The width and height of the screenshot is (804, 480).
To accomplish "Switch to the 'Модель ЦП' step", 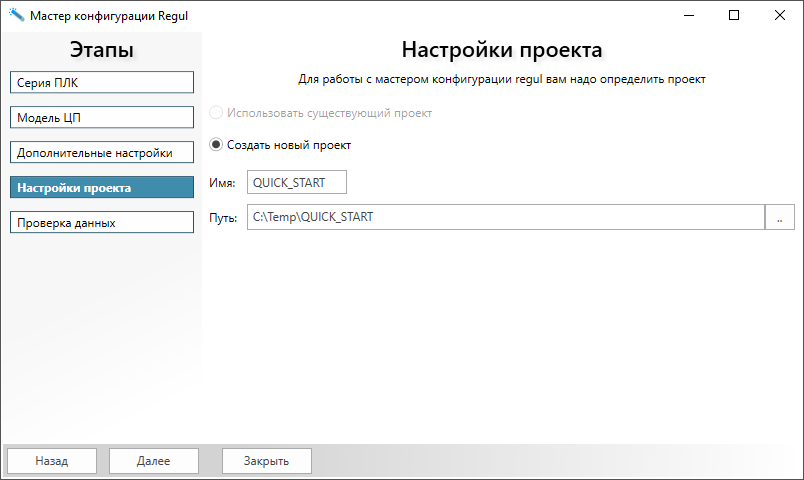I will click(x=101, y=118).
